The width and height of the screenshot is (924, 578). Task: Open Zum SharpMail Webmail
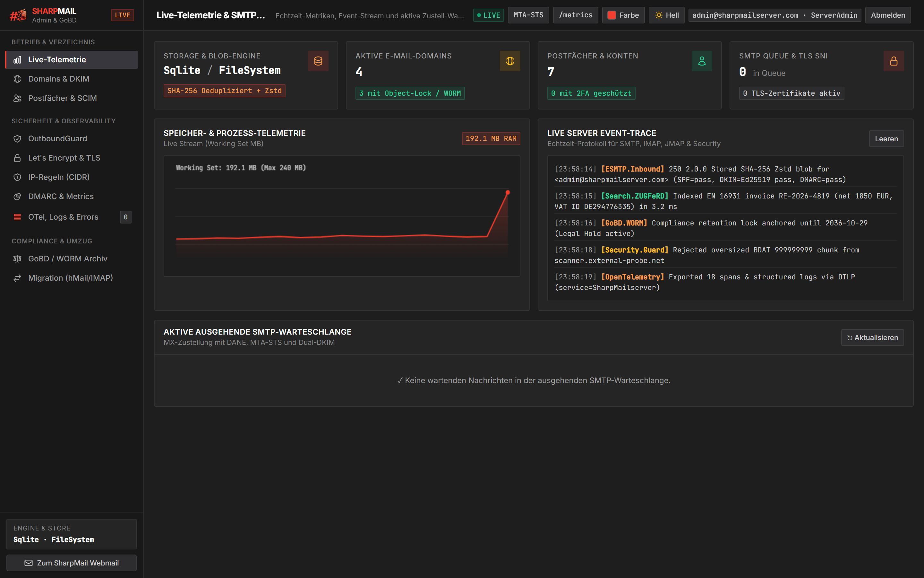click(x=72, y=563)
